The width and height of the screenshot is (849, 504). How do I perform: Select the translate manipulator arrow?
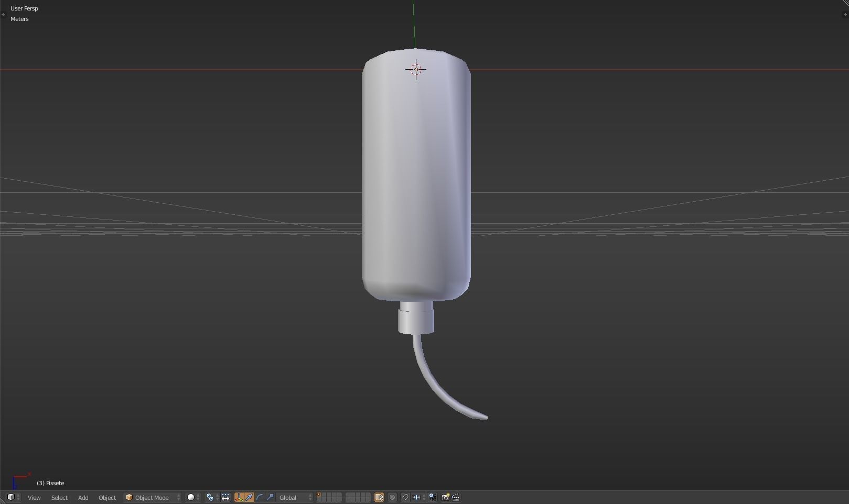pos(249,497)
